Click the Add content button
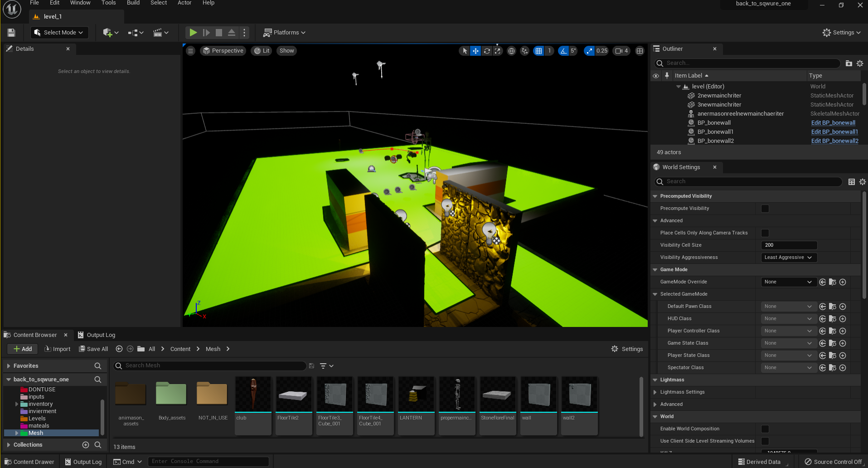The image size is (868, 468). [22, 349]
